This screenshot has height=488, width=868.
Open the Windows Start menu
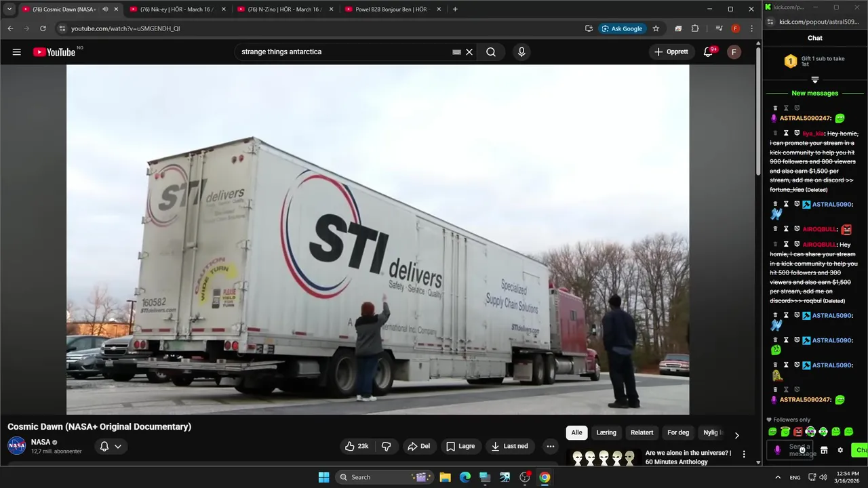[323, 477]
